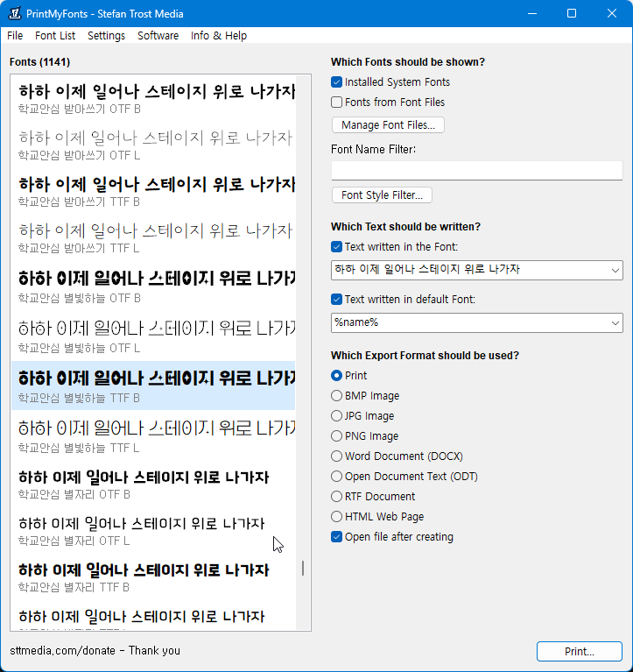Select JPG Image export format
This screenshot has height=672, width=633.
pos(336,415)
